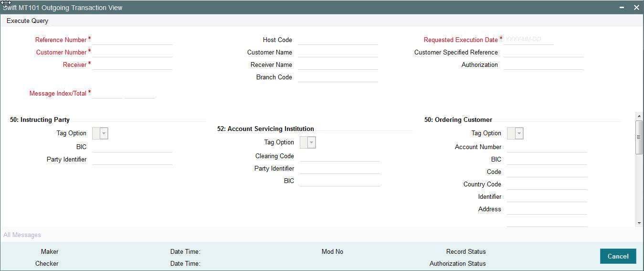Open Instructing Party Tag Option dropdown
The height and width of the screenshot is (271, 644).
100,133
